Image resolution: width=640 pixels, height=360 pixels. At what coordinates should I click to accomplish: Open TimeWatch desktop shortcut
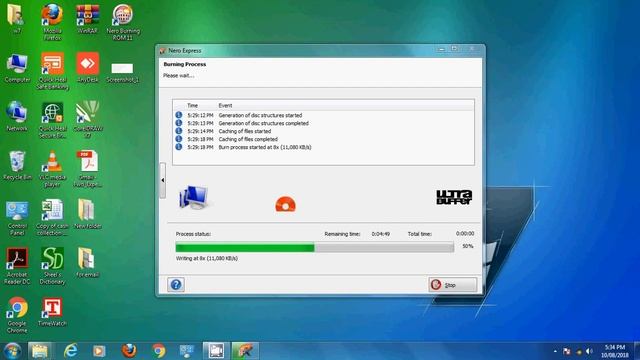pyautogui.click(x=52, y=312)
